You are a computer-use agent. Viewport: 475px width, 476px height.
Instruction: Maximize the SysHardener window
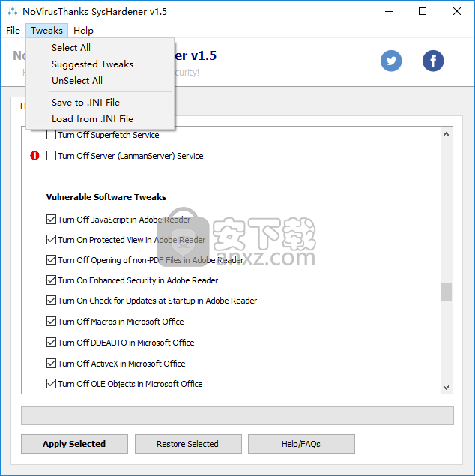[x=423, y=11]
